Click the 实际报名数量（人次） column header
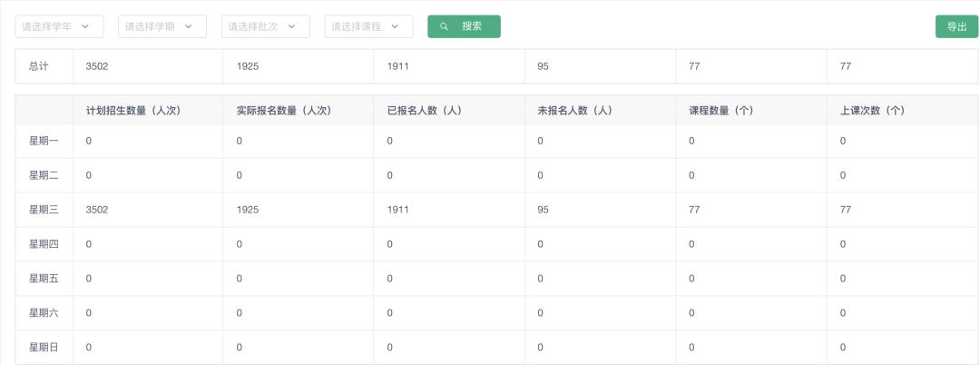This screenshot has height=365, width=980. point(284,111)
